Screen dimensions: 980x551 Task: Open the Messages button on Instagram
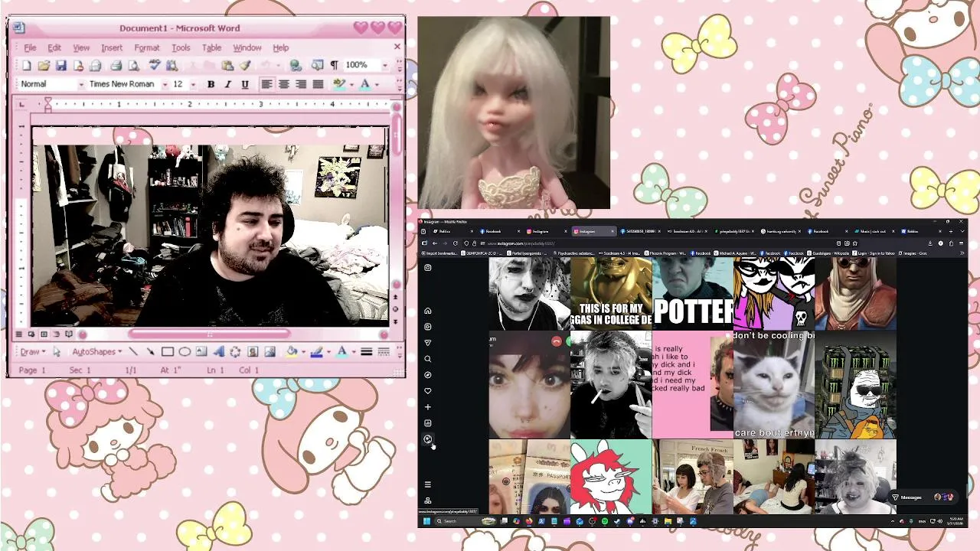click(921, 497)
